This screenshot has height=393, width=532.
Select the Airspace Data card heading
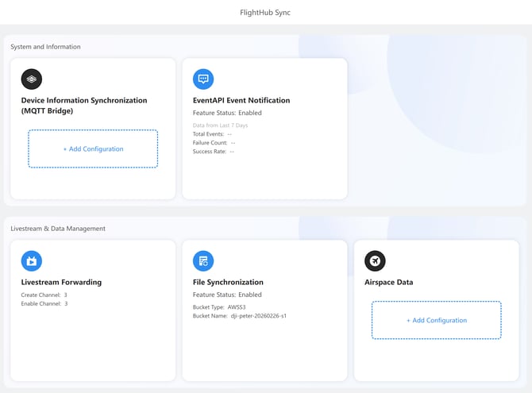pos(388,282)
